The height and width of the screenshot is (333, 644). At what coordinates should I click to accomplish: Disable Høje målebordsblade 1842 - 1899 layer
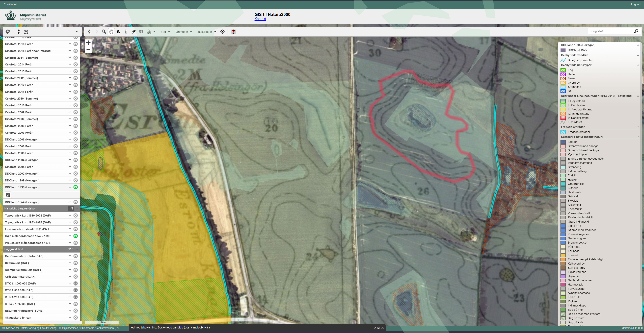(75, 236)
